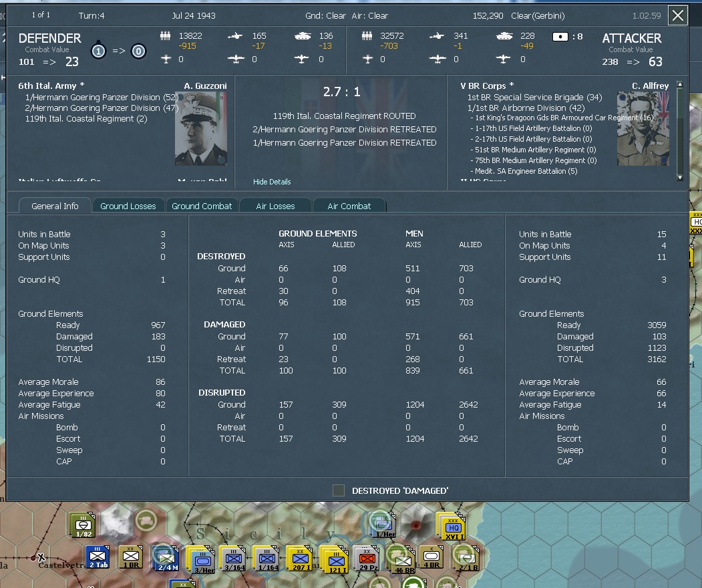The height and width of the screenshot is (588, 702).
Task: Click A. Guzzoni leader portrait
Action: tap(201, 128)
